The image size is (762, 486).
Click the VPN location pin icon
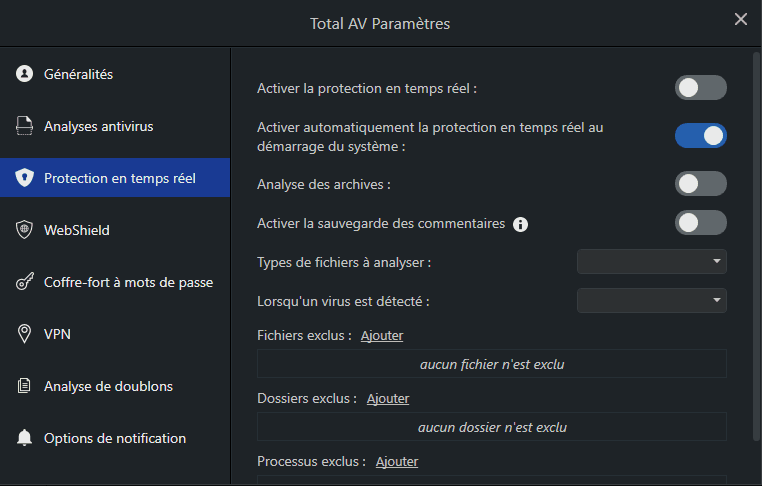(25, 334)
